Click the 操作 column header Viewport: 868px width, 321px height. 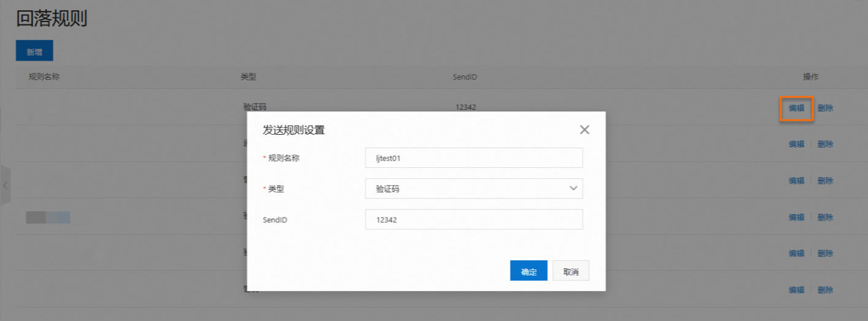coord(810,77)
